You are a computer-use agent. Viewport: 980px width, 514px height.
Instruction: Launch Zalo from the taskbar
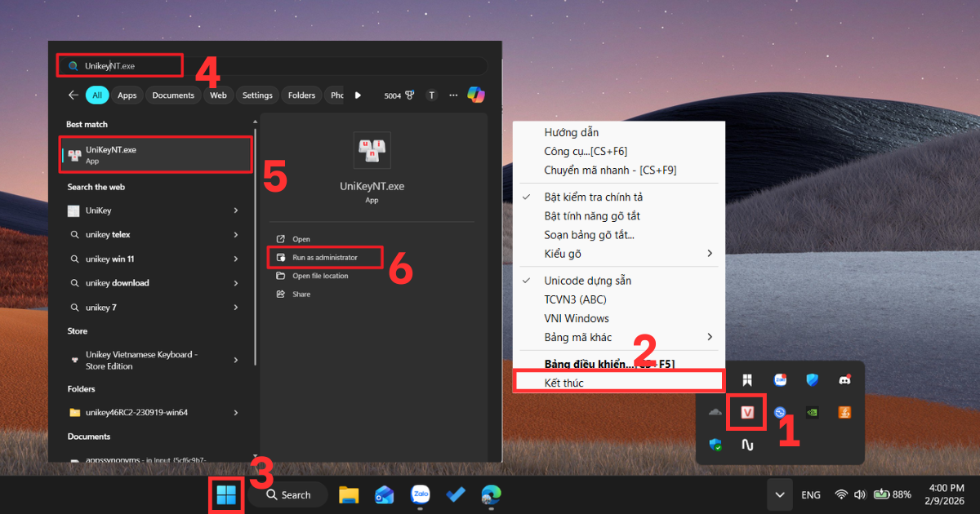pyautogui.click(x=420, y=494)
